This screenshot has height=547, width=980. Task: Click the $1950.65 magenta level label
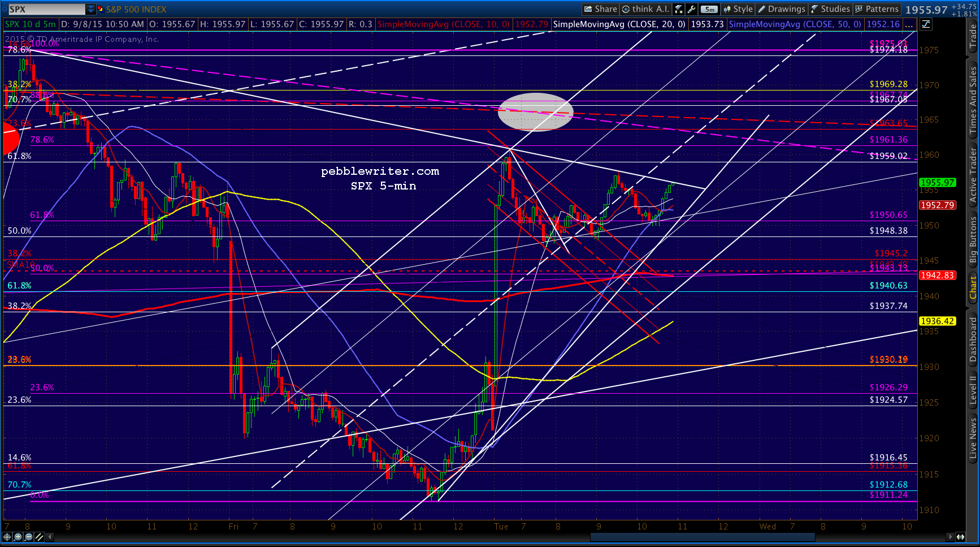point(888,214)
